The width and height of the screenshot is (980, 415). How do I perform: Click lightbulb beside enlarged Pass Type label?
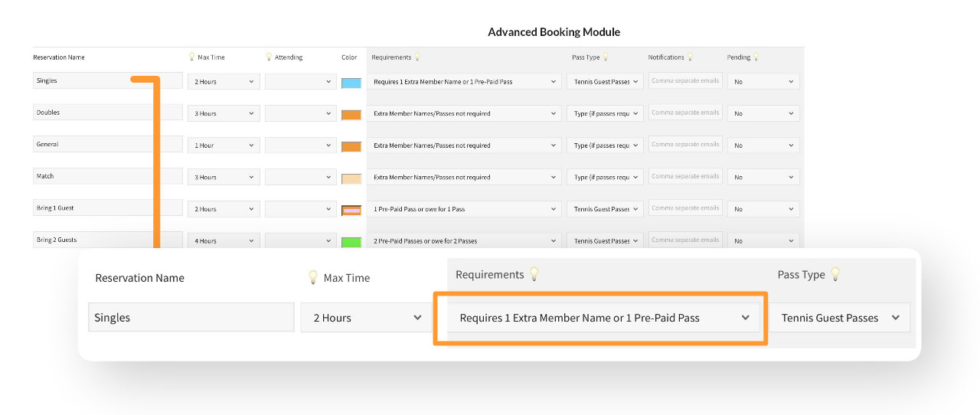pos(835,274)
